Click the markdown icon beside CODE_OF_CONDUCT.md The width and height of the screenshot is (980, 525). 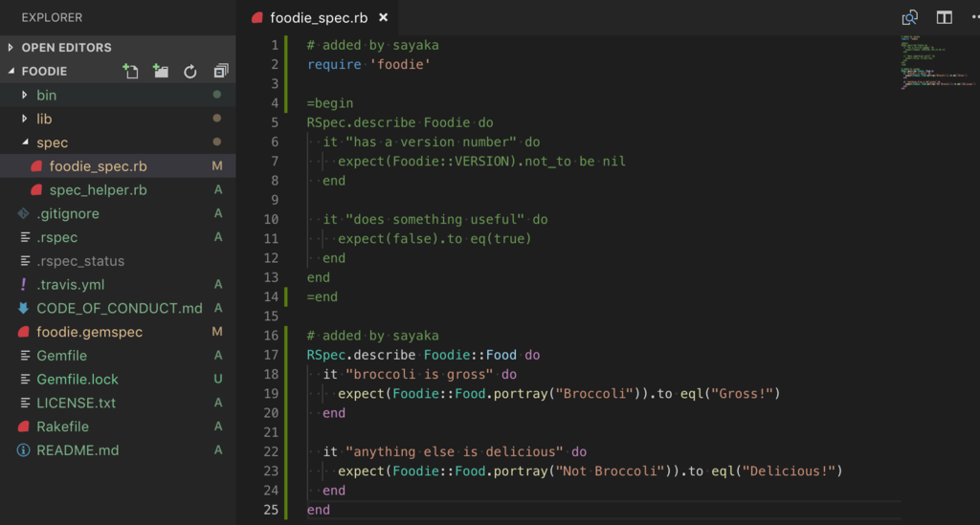click(23, 308)
